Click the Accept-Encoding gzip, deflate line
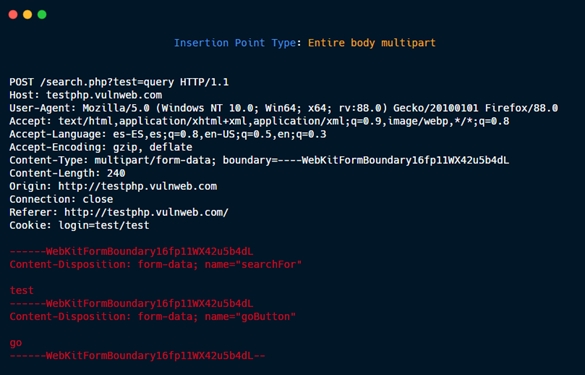 click(x=101, y=147)
